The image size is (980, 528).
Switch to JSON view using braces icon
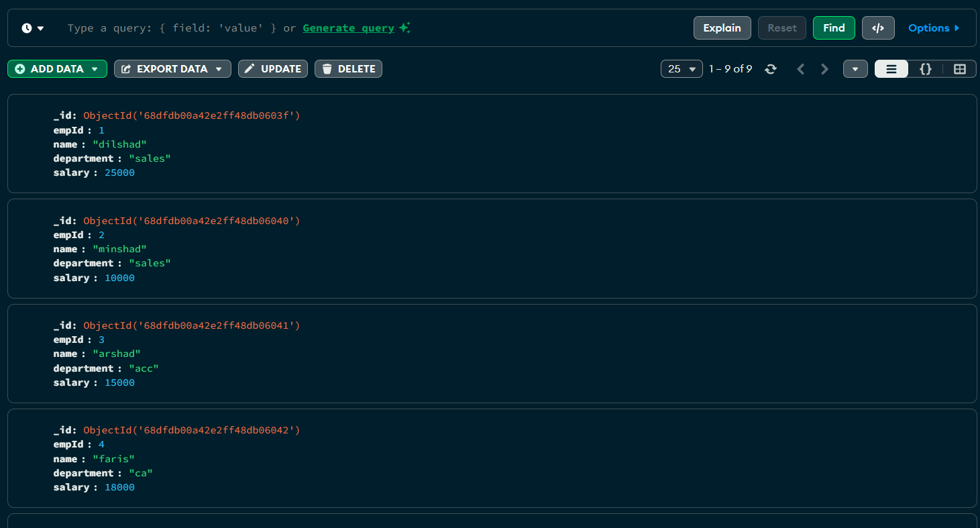[925, 68]
